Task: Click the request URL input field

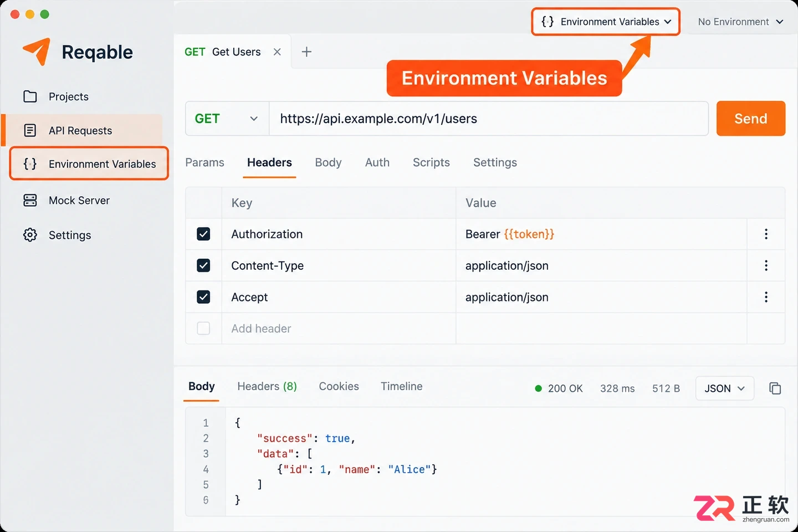Action: tap(489, 119)
